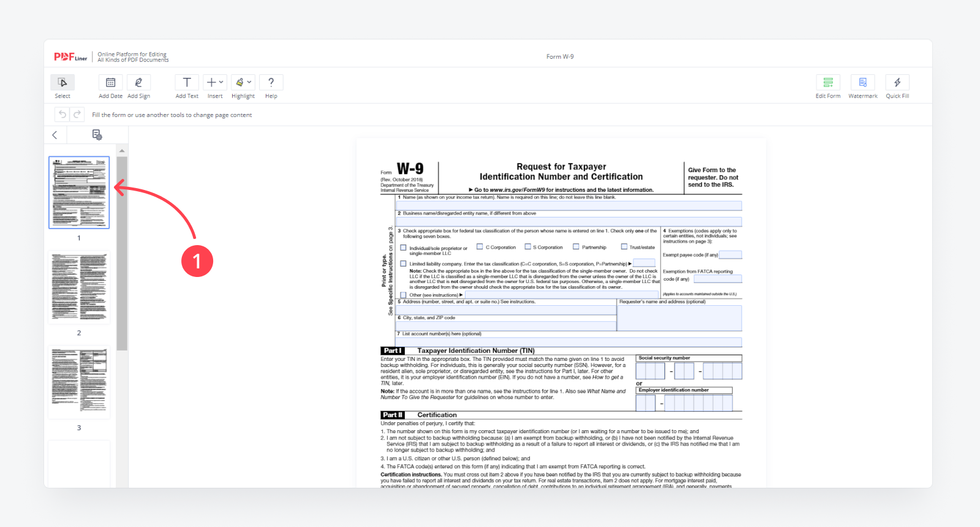Click the Address field on line 5

pyautogui.click(x=506, y=310)
